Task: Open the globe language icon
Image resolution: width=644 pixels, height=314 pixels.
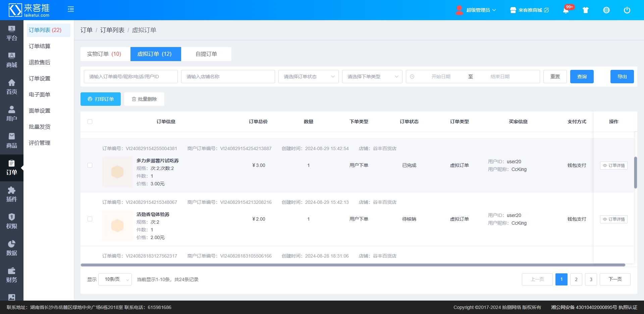Action: 606,10
